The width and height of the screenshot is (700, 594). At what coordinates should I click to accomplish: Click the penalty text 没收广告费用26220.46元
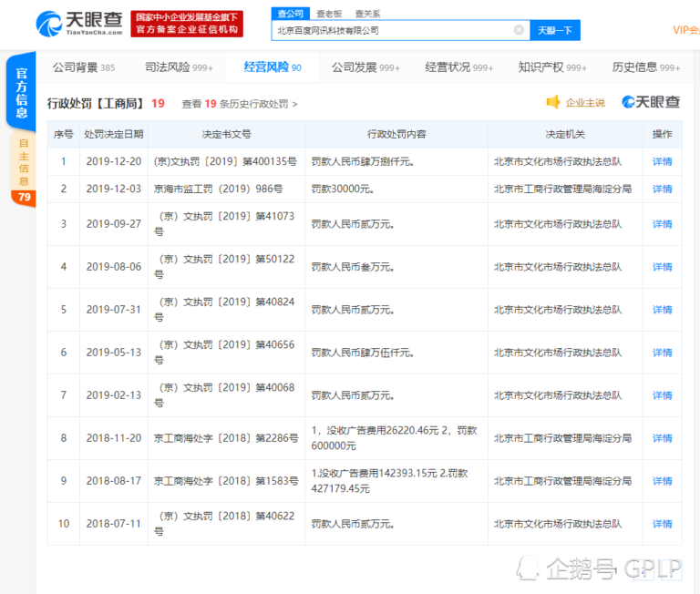point(383,430)
